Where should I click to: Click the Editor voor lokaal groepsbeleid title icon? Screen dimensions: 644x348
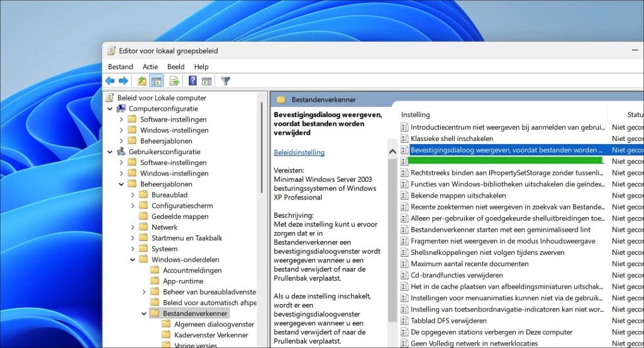tap(111, 50)
